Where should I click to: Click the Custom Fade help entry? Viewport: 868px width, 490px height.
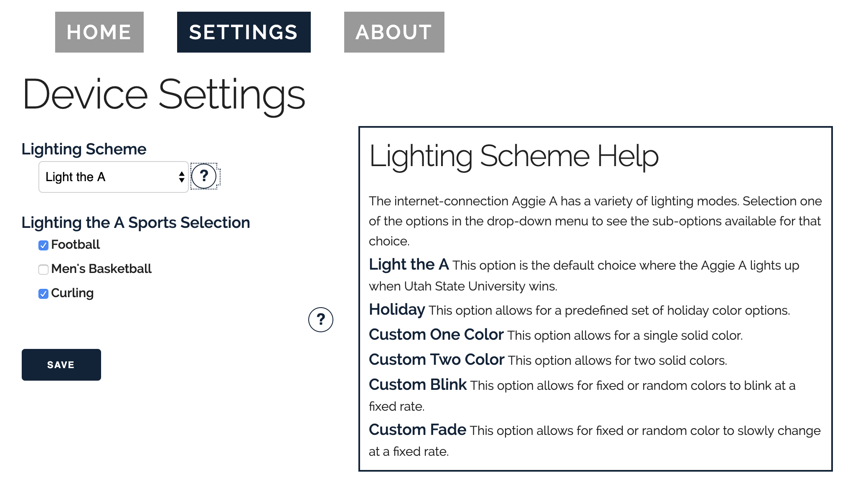(x=418, y=430)
